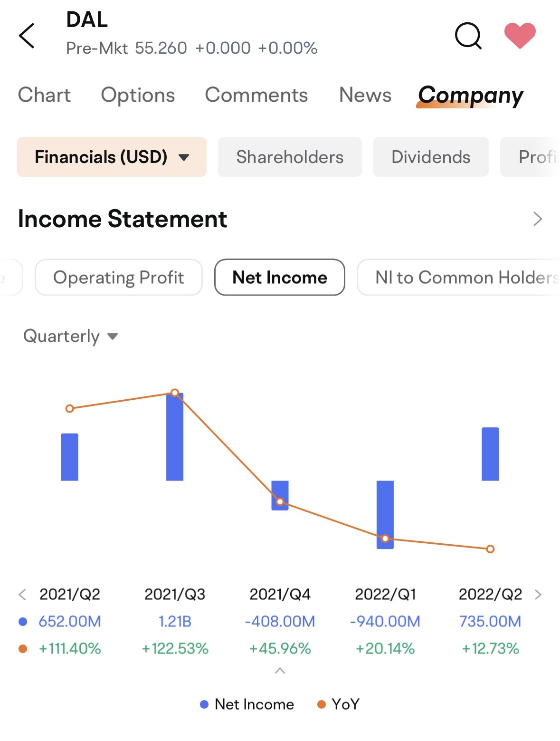Toggle the YoY legend series

[338, 704]
